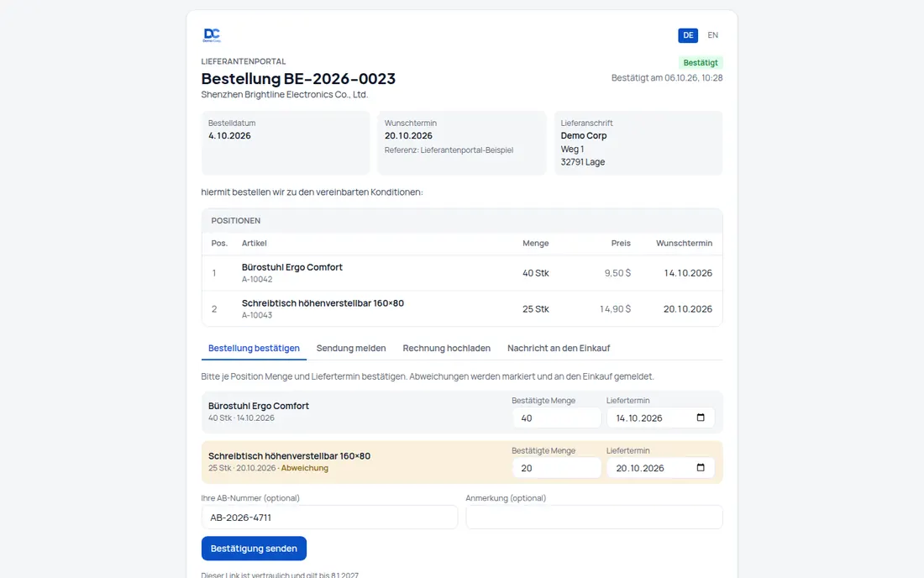Click quantity cell 40 Stk in table
This screenshot has width=924, height=578.
tap(535, 273)
